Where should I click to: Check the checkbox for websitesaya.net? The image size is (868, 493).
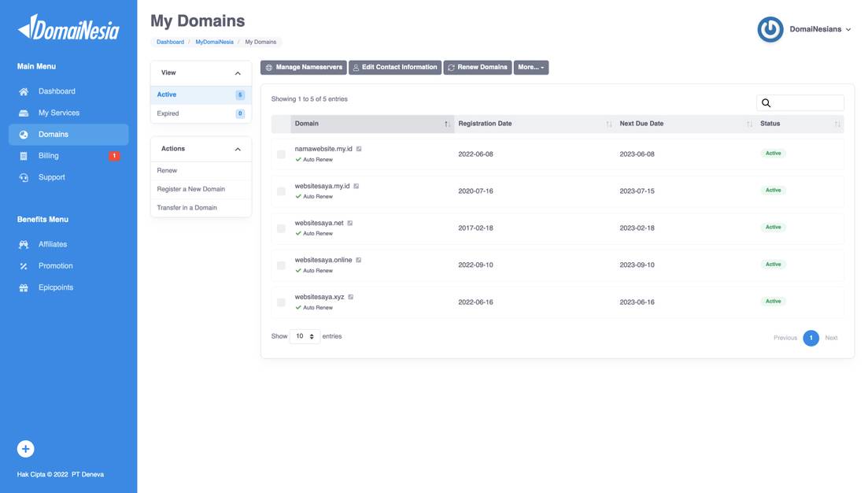(280, 227)
